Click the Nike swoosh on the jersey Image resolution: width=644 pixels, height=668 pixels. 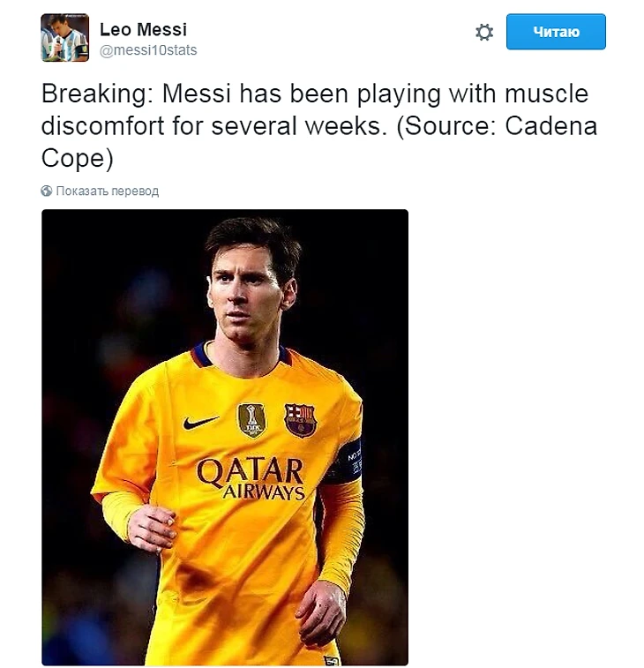[200, 423]
